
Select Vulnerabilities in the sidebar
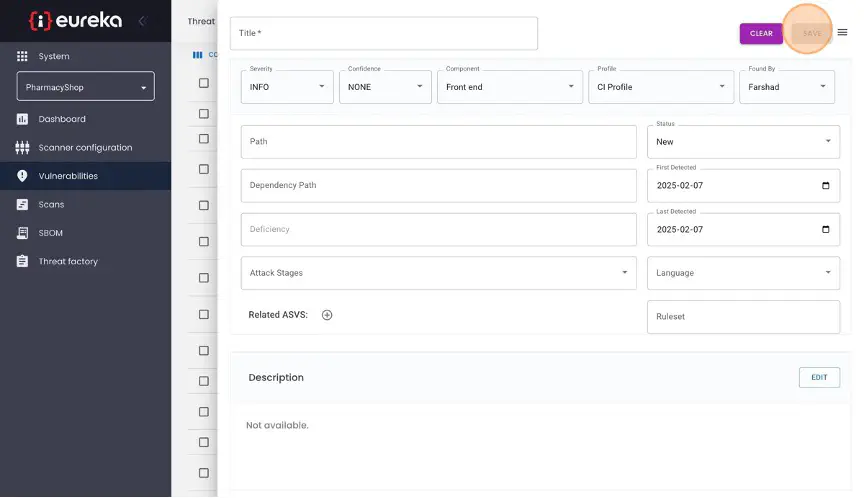click(x=85, y=176)
